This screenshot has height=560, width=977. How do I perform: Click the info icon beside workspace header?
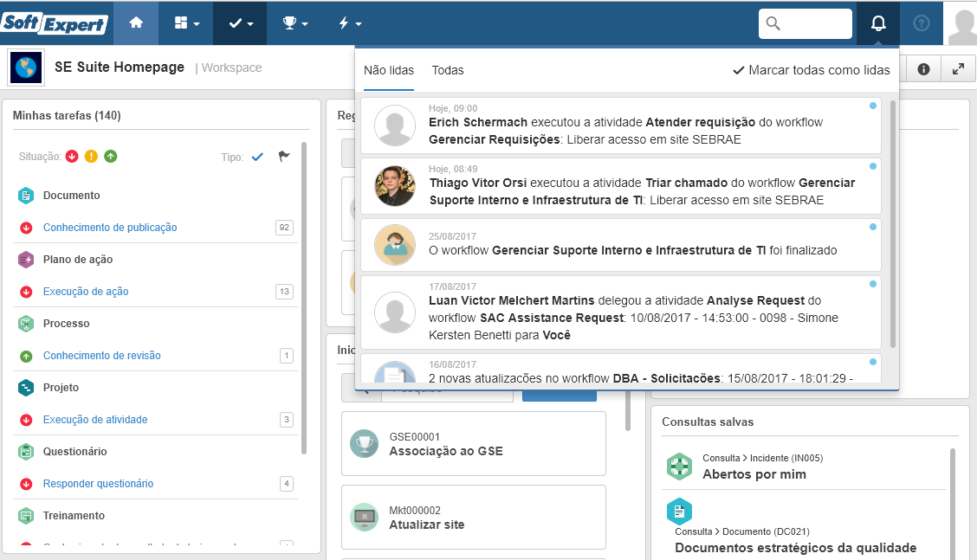923,69
